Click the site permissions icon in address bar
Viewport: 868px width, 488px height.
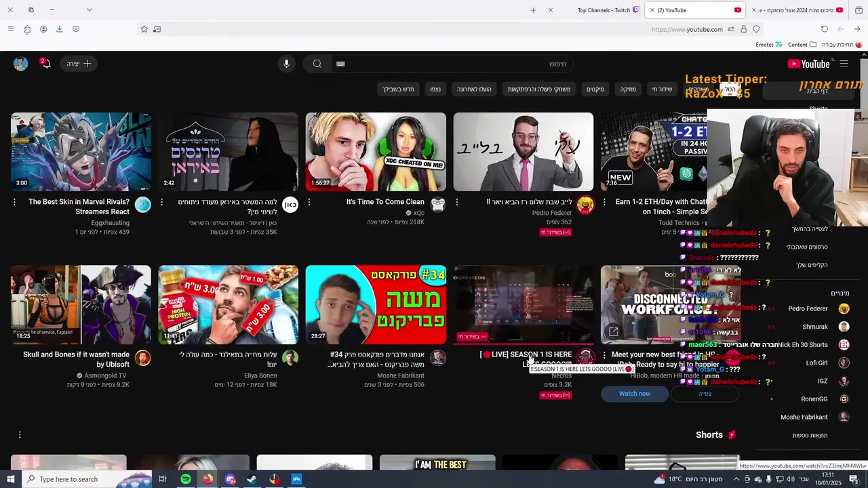coord(731,29)
